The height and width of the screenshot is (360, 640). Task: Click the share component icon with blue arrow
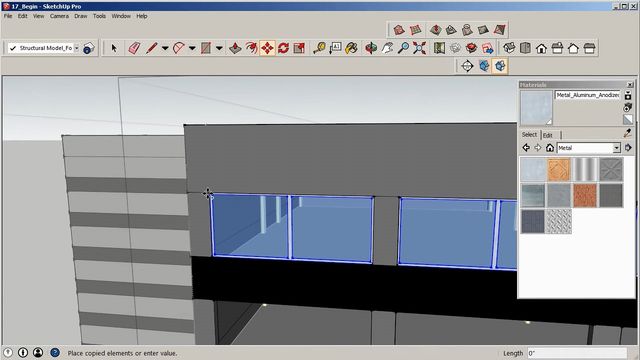tap(487, 48)
